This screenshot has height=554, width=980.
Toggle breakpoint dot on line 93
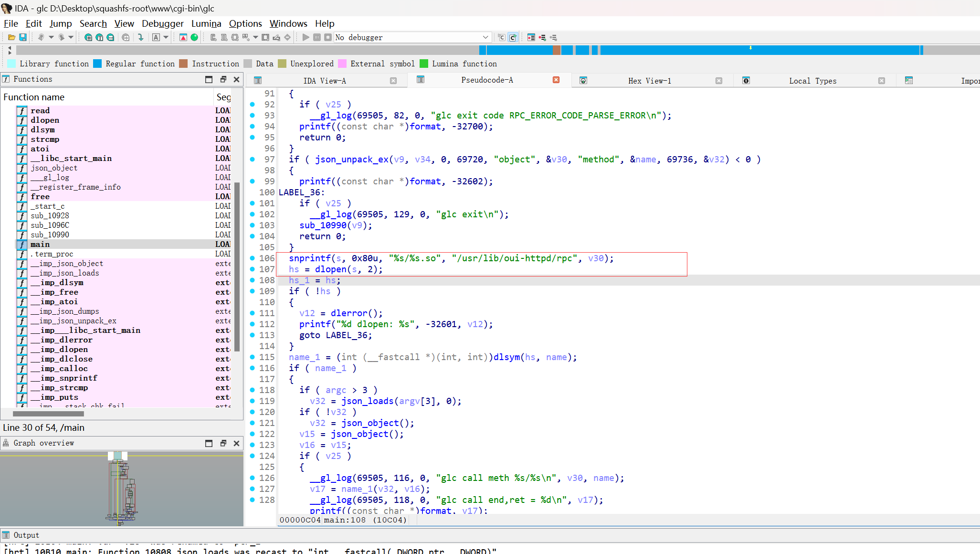point(253,115)
